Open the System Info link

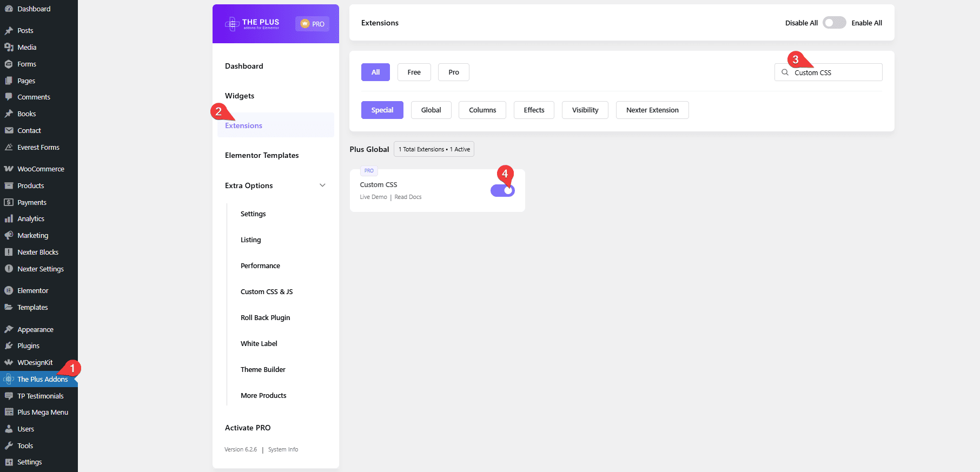(283, 450)
